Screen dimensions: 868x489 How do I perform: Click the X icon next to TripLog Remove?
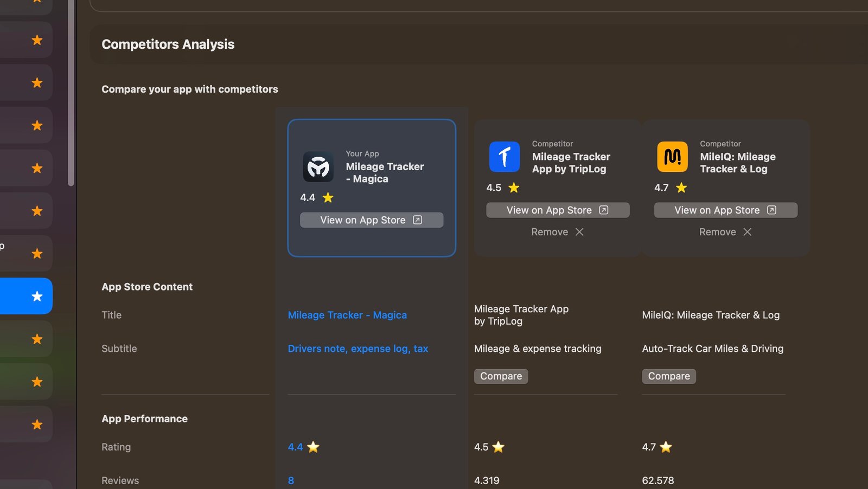[x=579, y=232]
